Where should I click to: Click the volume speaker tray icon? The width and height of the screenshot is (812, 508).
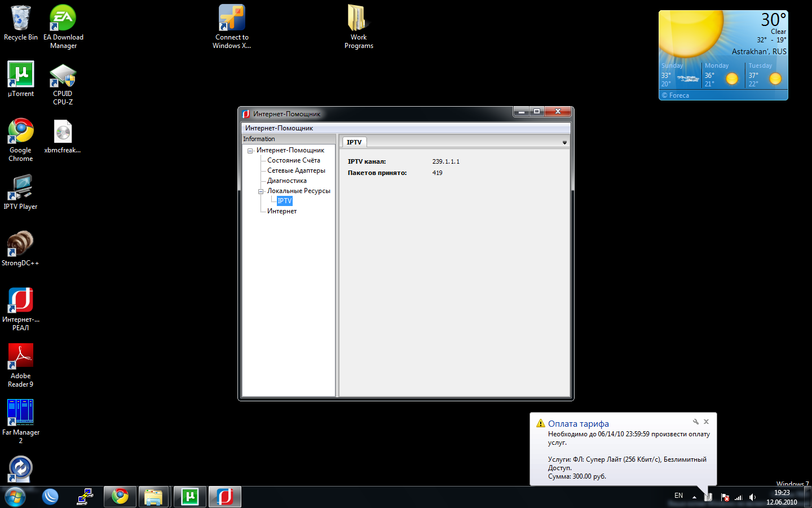click(x=752, y=497)
